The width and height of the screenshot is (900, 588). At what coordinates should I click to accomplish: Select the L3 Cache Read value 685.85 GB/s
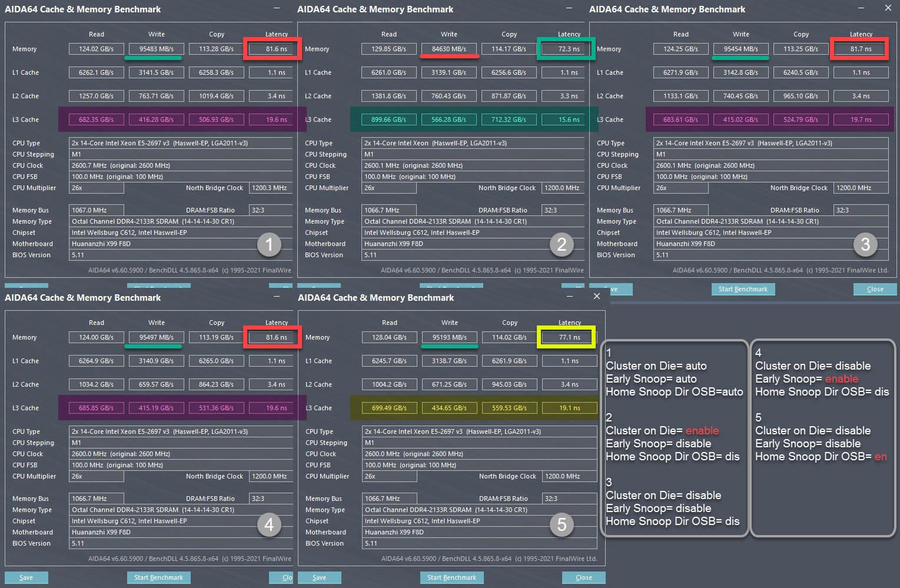96,408
